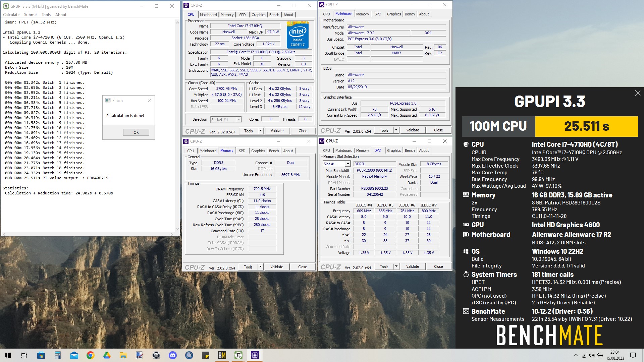Click Validate in the CPU-Z SPD window

413,266
